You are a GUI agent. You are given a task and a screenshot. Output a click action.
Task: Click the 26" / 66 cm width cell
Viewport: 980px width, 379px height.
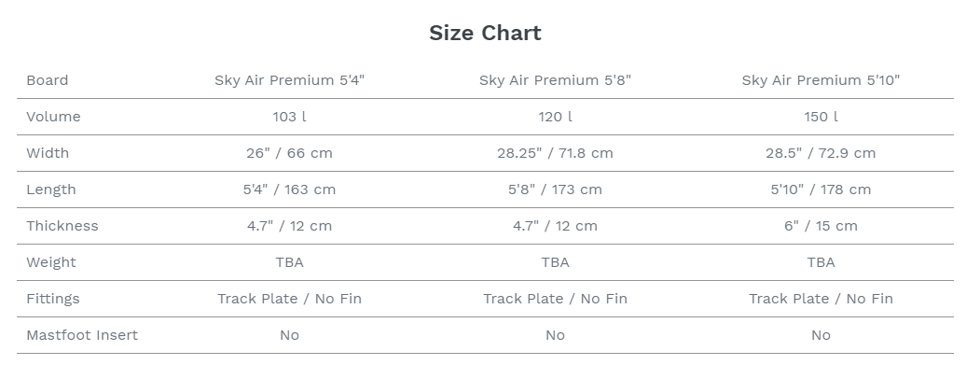[289, 153]
